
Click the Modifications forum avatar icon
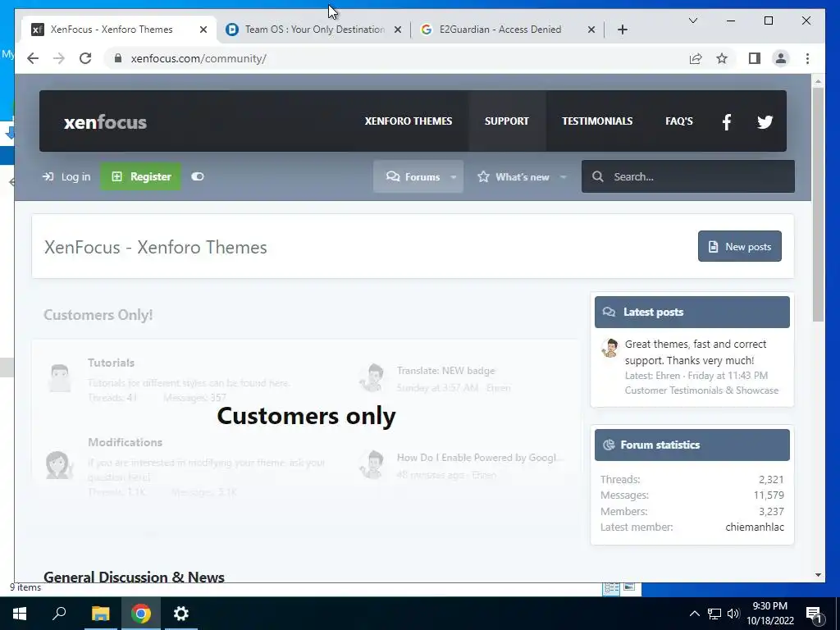coord(59,464)
